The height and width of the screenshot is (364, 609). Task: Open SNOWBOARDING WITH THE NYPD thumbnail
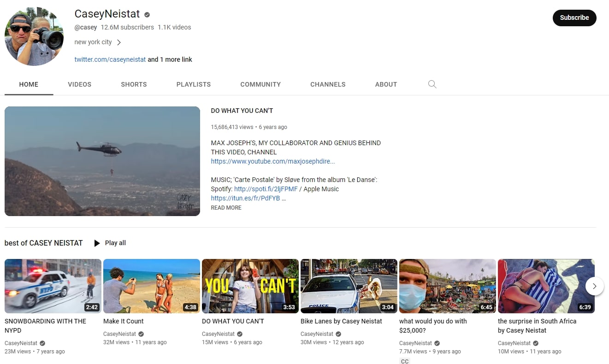[x=53, y=286]
